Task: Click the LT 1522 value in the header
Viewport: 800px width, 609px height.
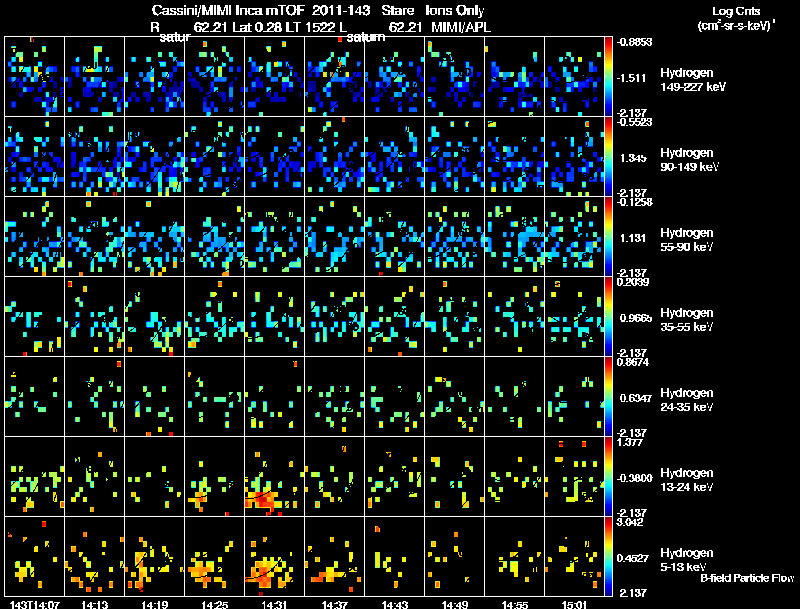Action: 316,27
